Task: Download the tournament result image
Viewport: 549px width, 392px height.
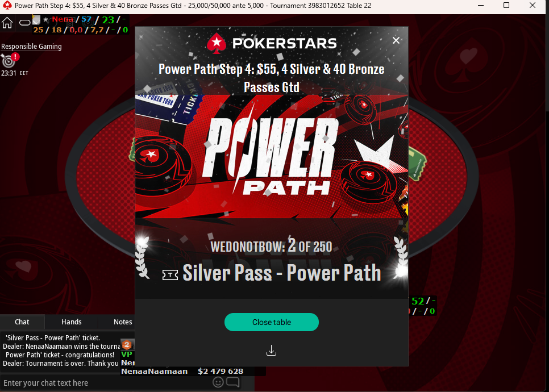Action: click(x=271, y=350)
